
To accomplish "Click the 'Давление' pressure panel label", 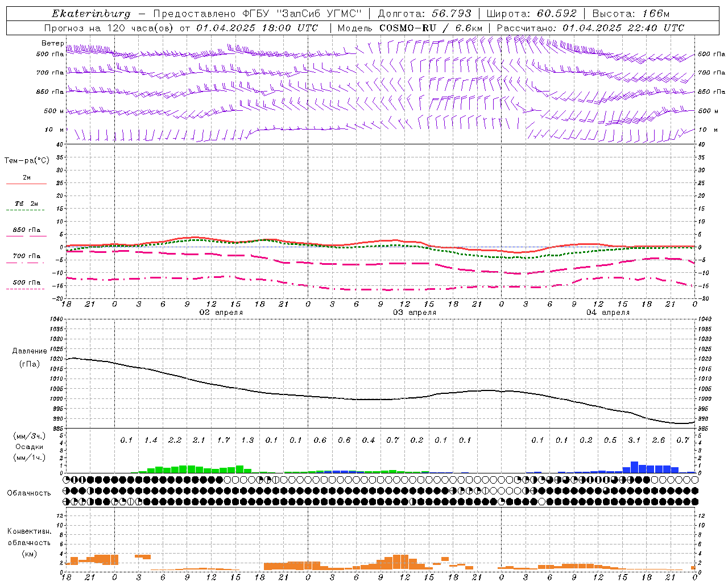I will point(30,351).
